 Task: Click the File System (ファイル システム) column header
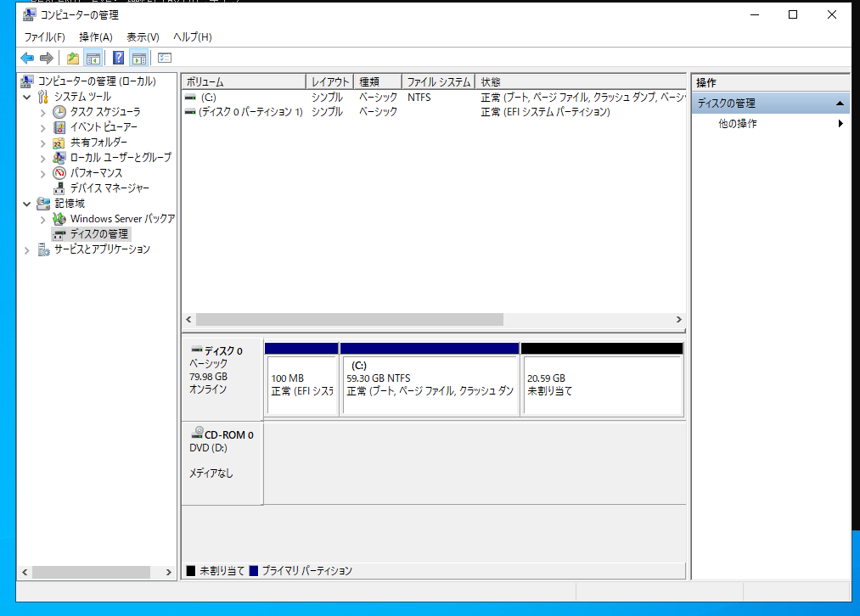[438, 81]
